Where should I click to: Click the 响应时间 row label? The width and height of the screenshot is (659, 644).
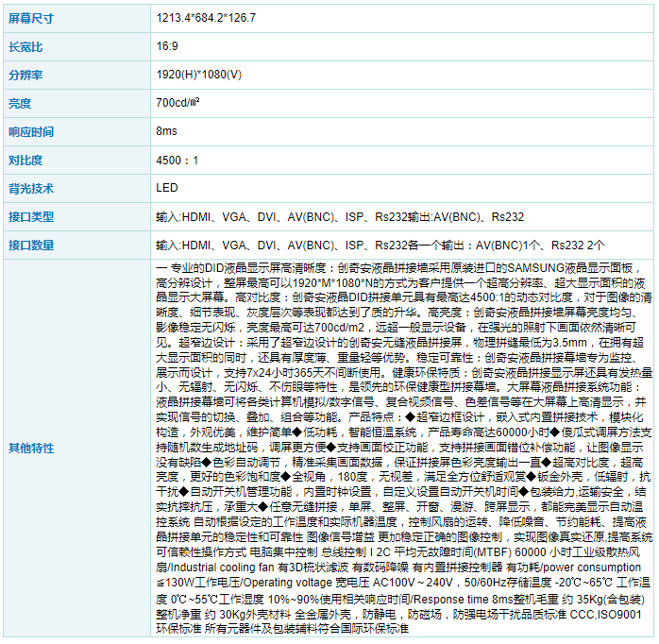coord(31,131)
